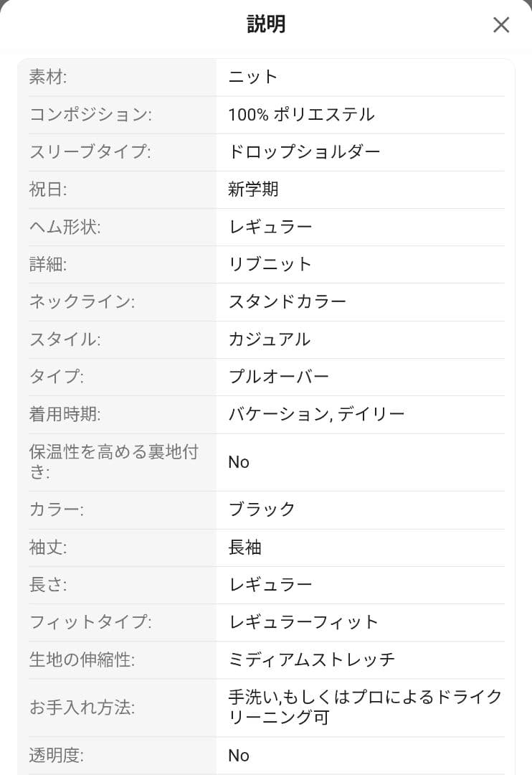Select the プルオーバー type value
Image resolution: width=532 pixels, height=775 pixels.
279,377
